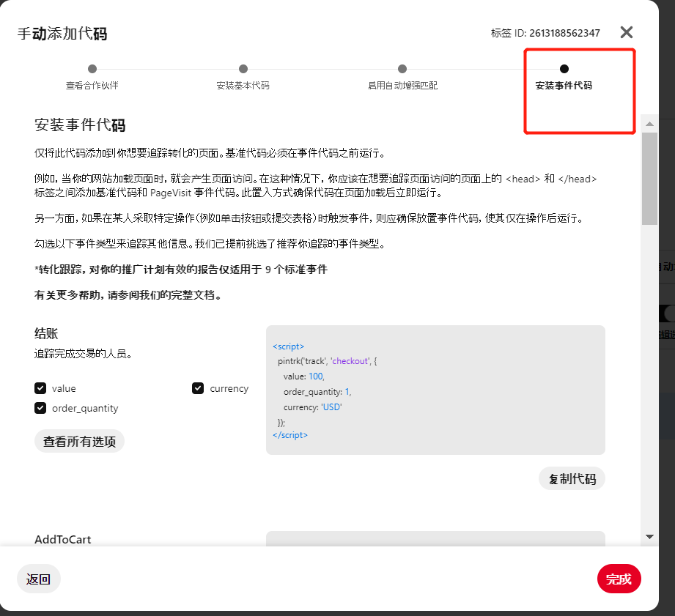Go to the 查看合作伙伴 step dot
Image resolution: width=675 pixels, height=616 pixels.
tap(92, 69)
